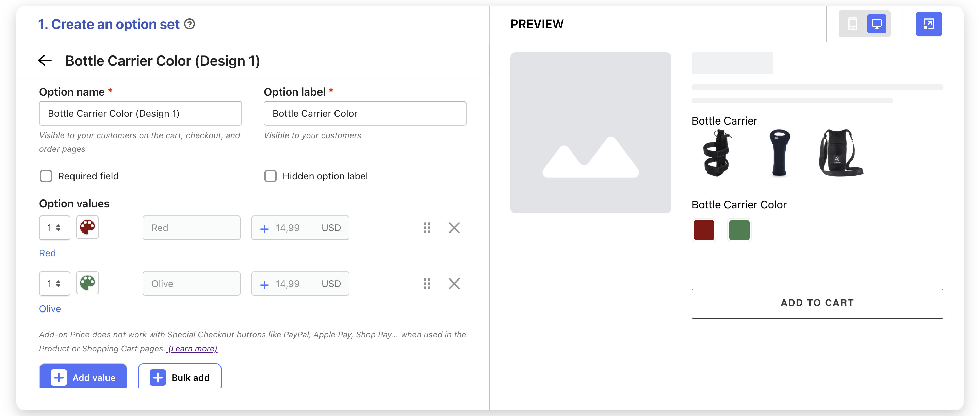Grab the drag handle on the Red row

click(427, 228)
